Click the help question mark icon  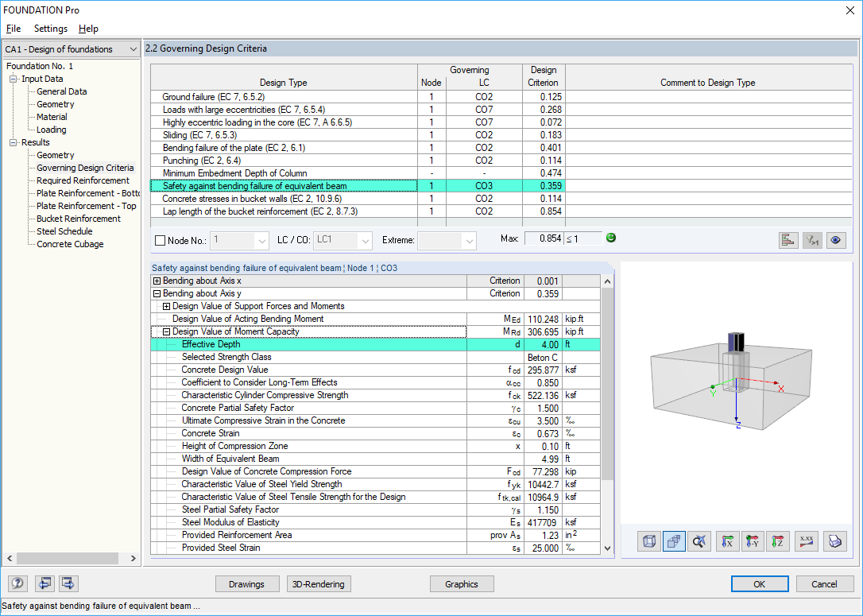(17, 583)
